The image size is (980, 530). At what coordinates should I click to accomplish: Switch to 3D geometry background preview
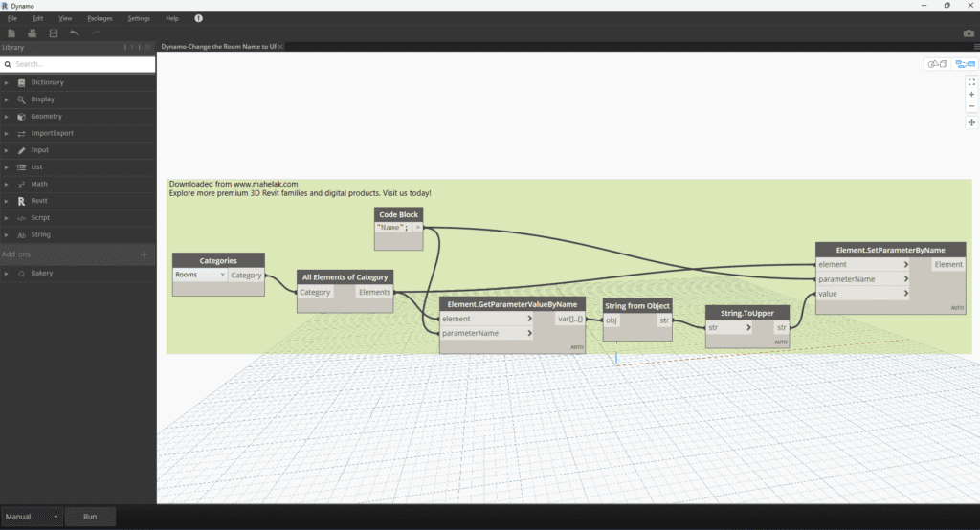point(936,64)
